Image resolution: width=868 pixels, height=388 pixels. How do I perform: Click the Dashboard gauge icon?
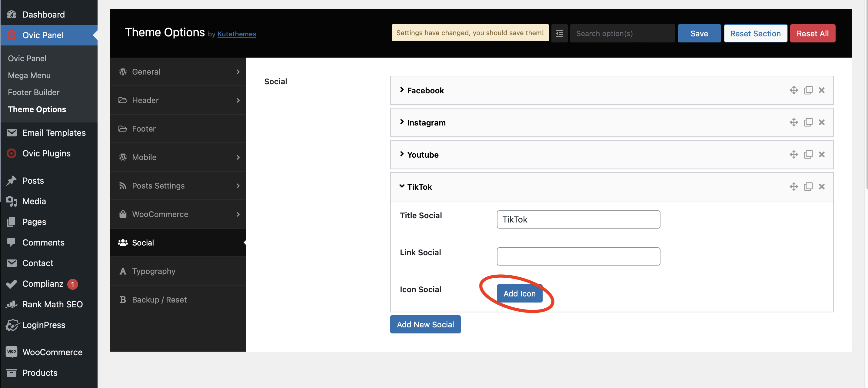click(12, 14)
